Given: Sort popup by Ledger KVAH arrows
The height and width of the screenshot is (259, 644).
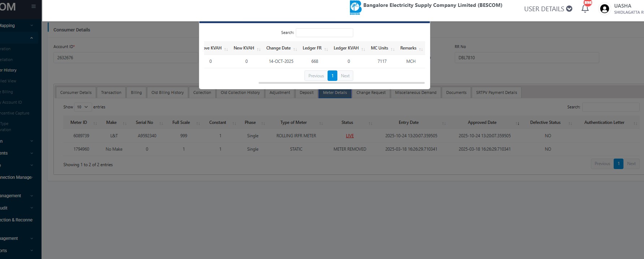Looking at the screenshot, I should click(x=363, y=49).
